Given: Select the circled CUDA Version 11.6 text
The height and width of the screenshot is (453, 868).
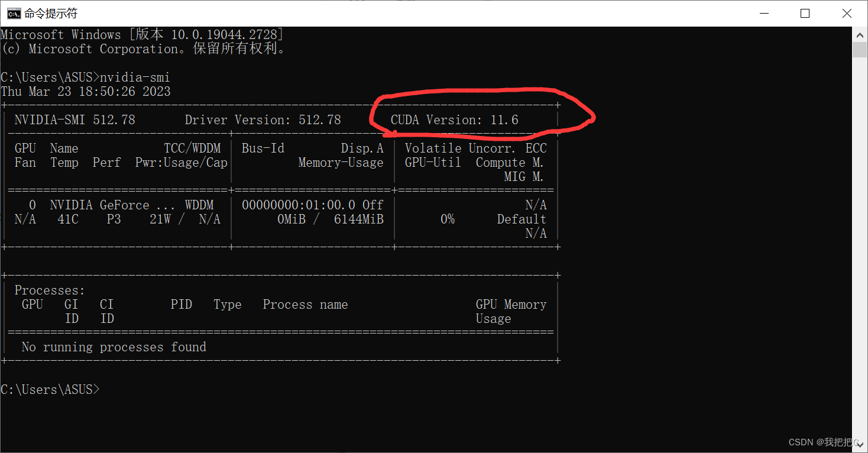Looking at the screenshot, I should coord(453,119).
